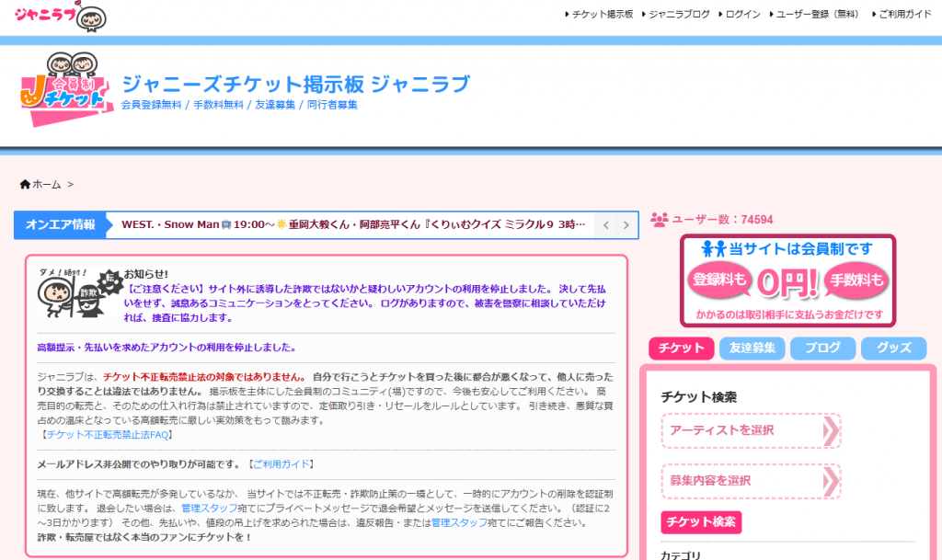
Task: Open the アーティストを選択 dropdown
Action: [751, 430]
